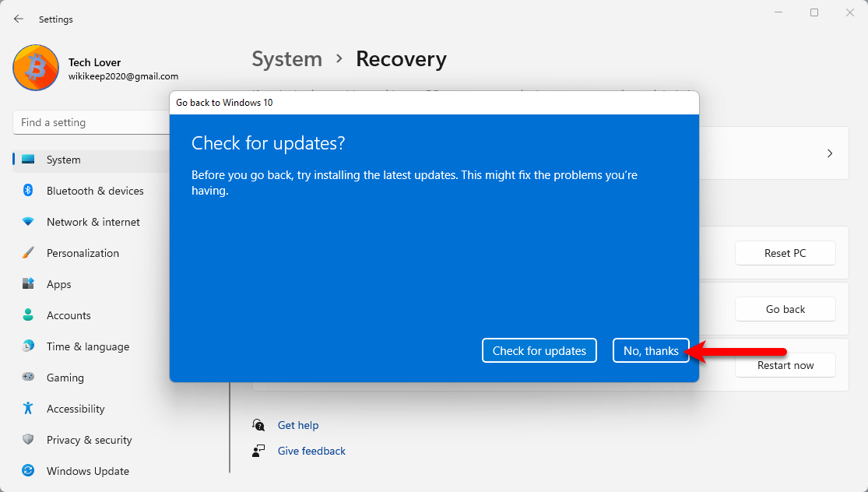Minimize the Settings window
The height and width of the screenshot is (492, 868).
[778, 12]
